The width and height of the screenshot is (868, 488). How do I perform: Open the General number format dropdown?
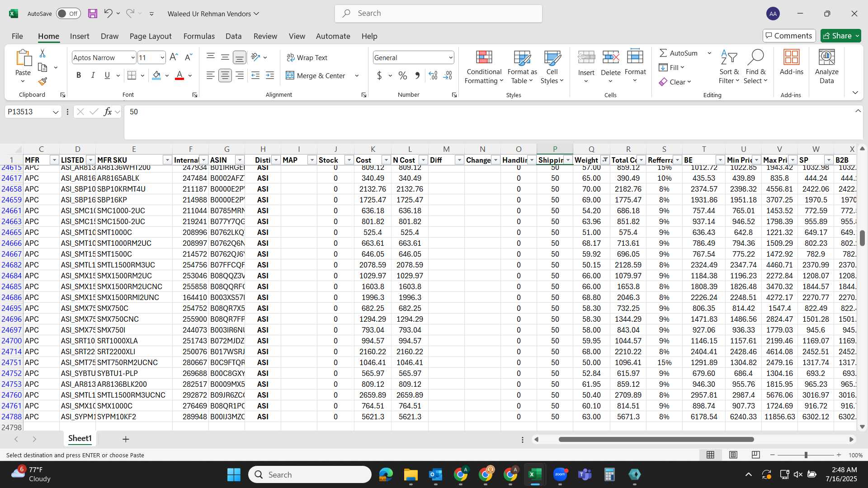[x=451, y=57]
